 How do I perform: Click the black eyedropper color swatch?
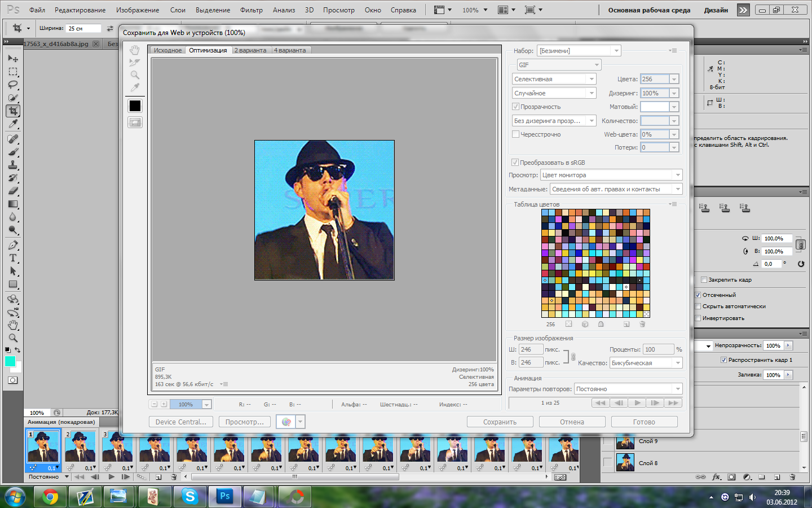pyautogui.click(x=135, y=106)
